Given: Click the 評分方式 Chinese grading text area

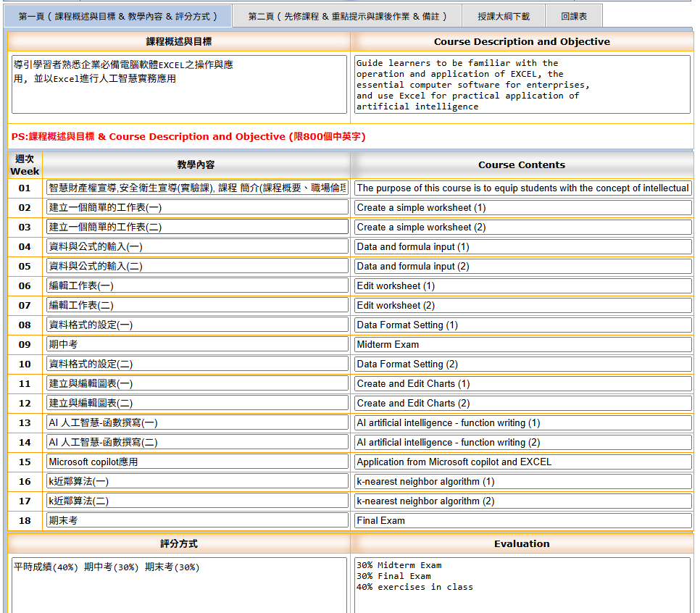Looking at the screenshot, I should (x=179, y=584).
